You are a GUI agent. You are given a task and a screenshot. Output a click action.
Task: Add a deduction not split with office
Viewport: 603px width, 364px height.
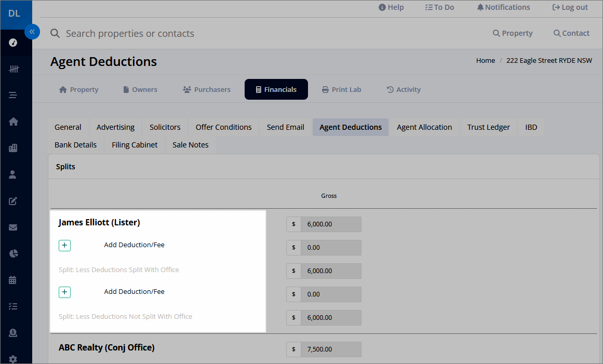tap(64, 292)
